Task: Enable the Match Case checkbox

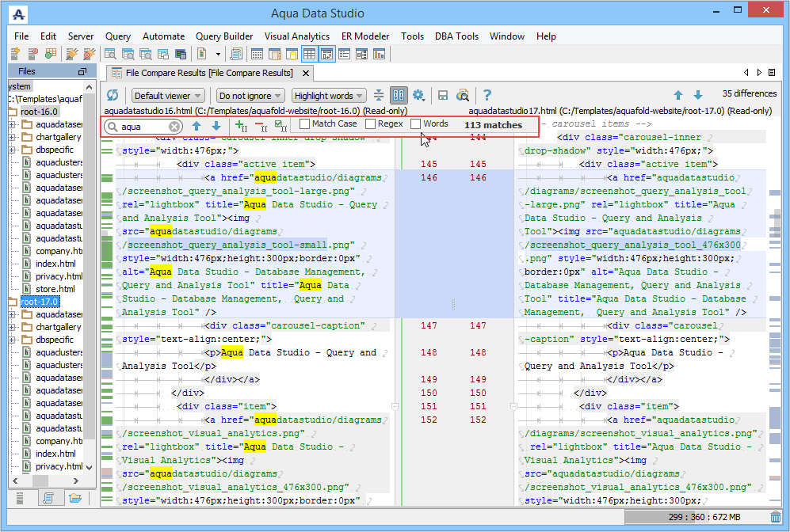Action: pos(305,124)
